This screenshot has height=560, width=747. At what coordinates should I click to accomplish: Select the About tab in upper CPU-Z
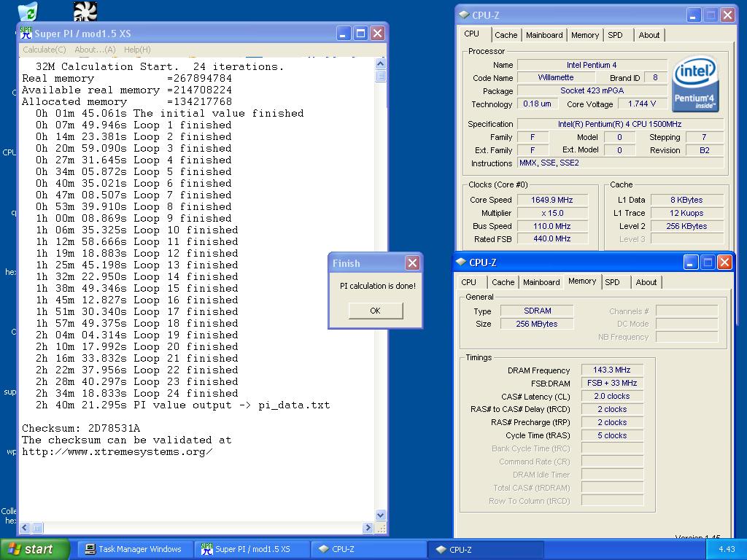pyautogui.click(x=649, y=35)
